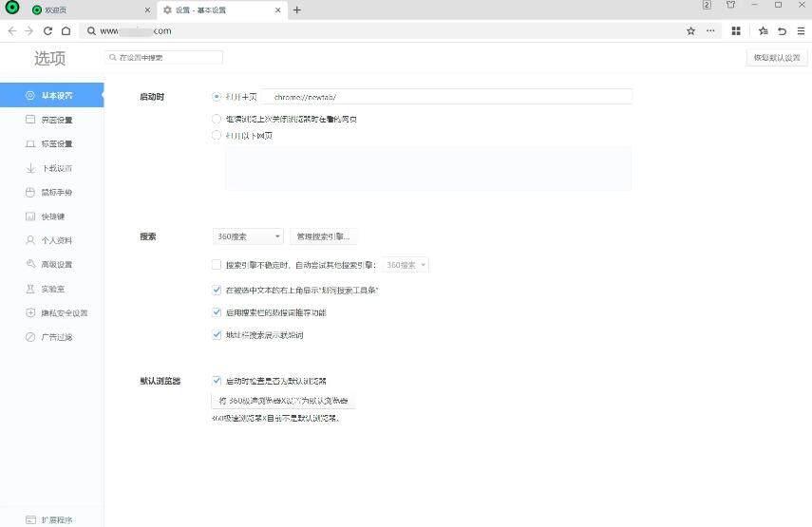This screenshot has width=812, height=527.
Task: Click the search magnifier in the address bar
Action: (91, 31)
